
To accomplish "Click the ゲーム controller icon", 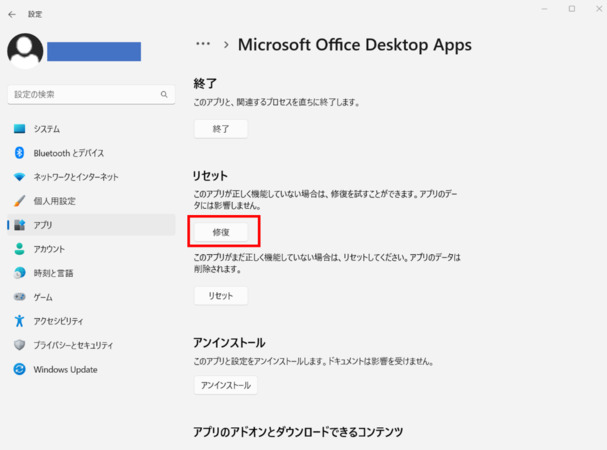I will point(19,297).
